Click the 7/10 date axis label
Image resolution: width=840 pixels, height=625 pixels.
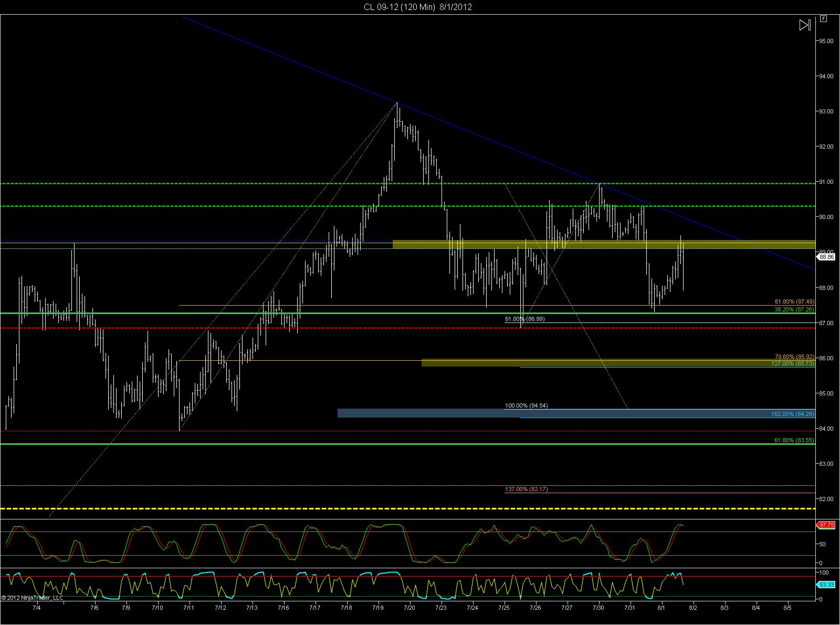[x=157, y=608]
